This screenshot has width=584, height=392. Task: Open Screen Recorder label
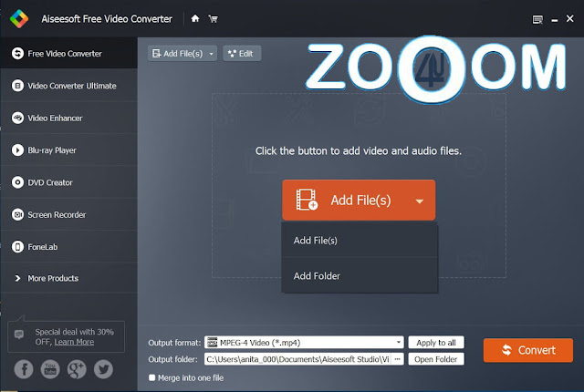[57, 214]
